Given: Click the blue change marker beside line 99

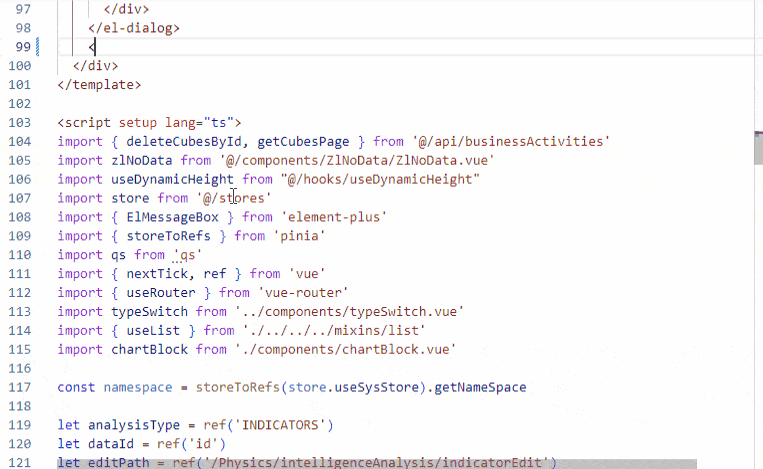Looking at the screenshot, I should pos(38,47).
